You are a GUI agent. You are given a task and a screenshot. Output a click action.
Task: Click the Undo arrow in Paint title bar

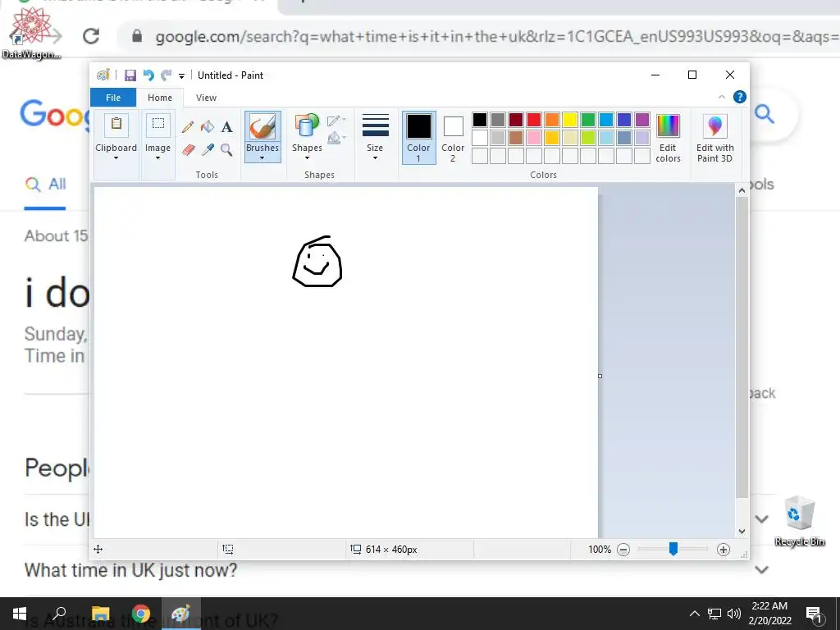tap(148, 75)
